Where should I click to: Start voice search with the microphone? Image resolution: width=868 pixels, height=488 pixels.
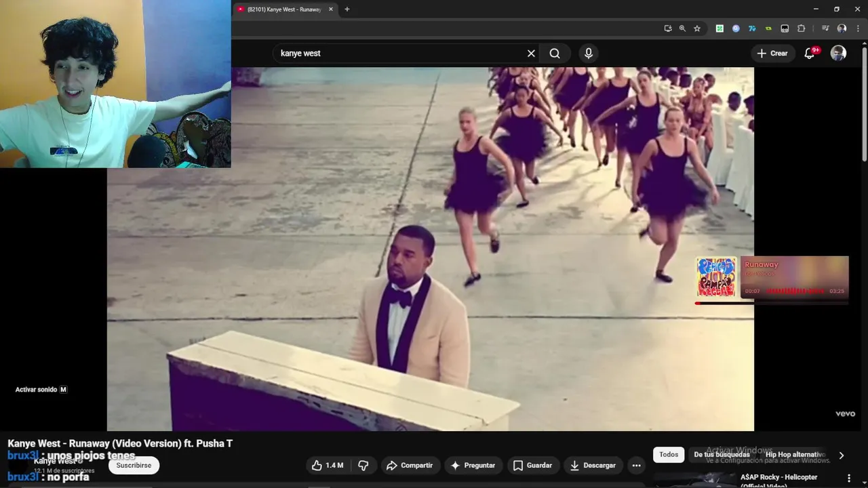pos(588,54)
